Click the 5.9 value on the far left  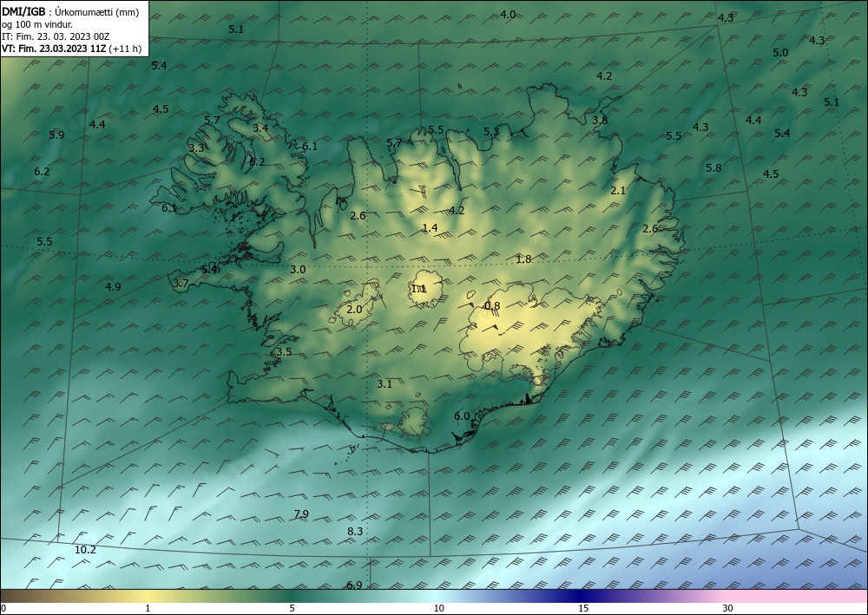56,134
